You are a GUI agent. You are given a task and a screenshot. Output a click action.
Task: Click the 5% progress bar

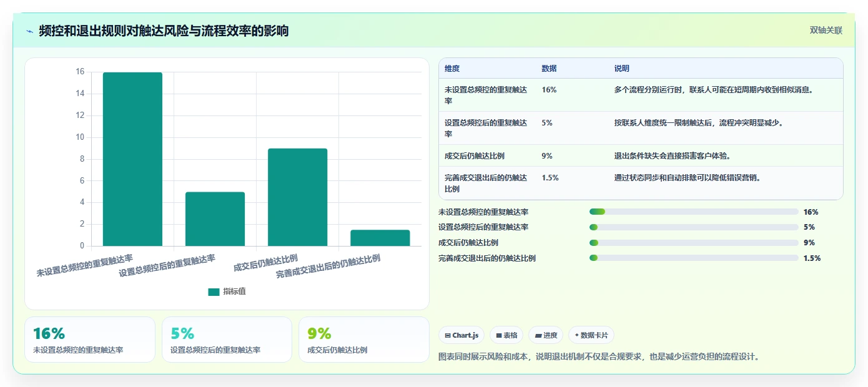click(694, 227)
